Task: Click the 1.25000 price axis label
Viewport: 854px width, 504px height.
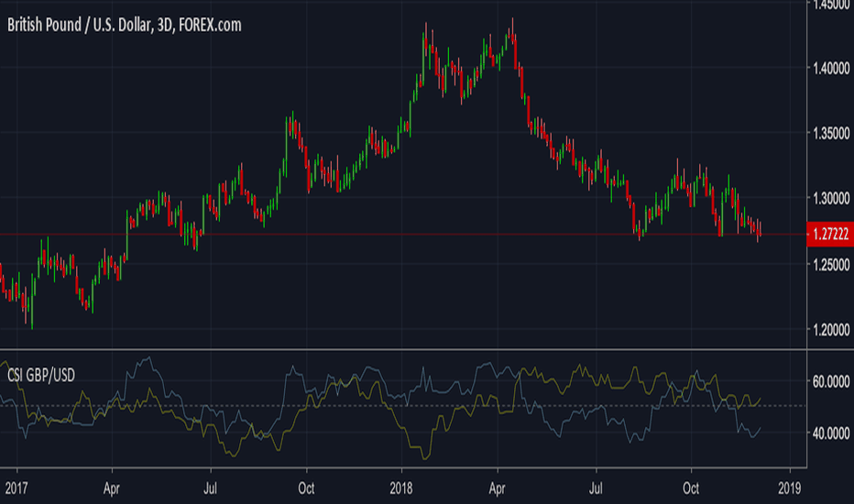Action: pos(831,265)
